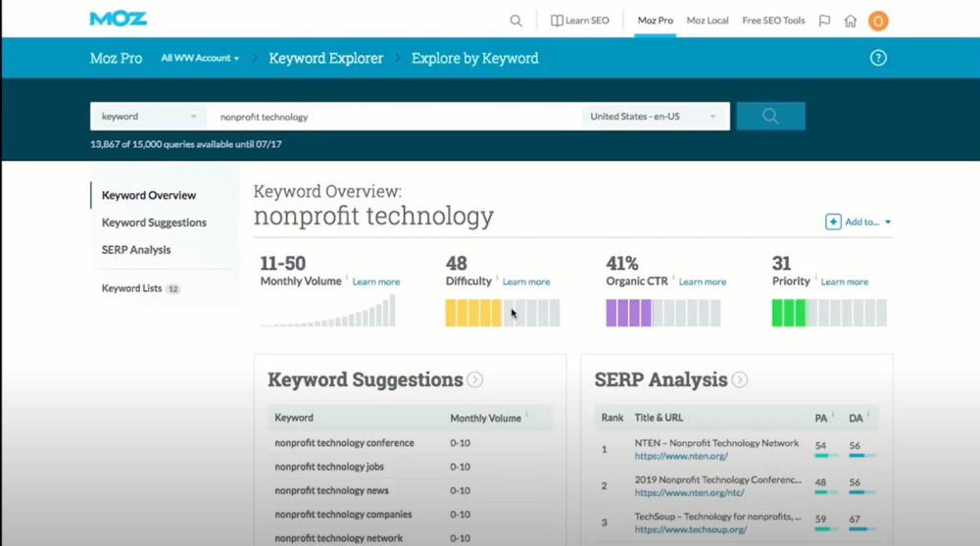Click the Rank column header

pos(612,418)
